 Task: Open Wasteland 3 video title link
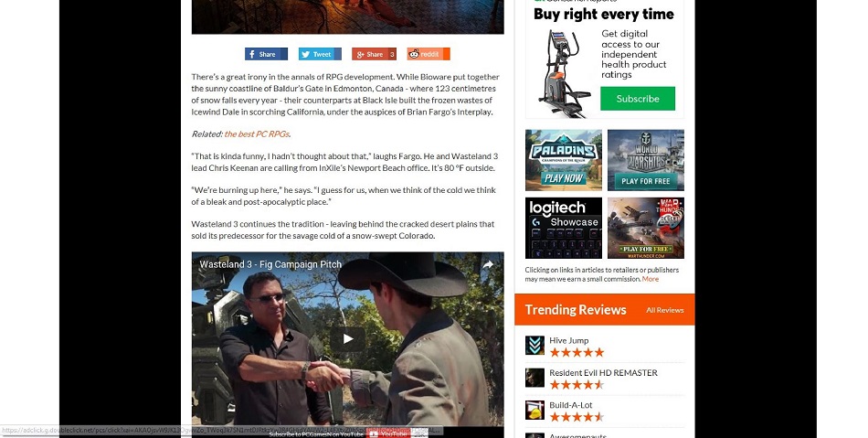(270, 264)
